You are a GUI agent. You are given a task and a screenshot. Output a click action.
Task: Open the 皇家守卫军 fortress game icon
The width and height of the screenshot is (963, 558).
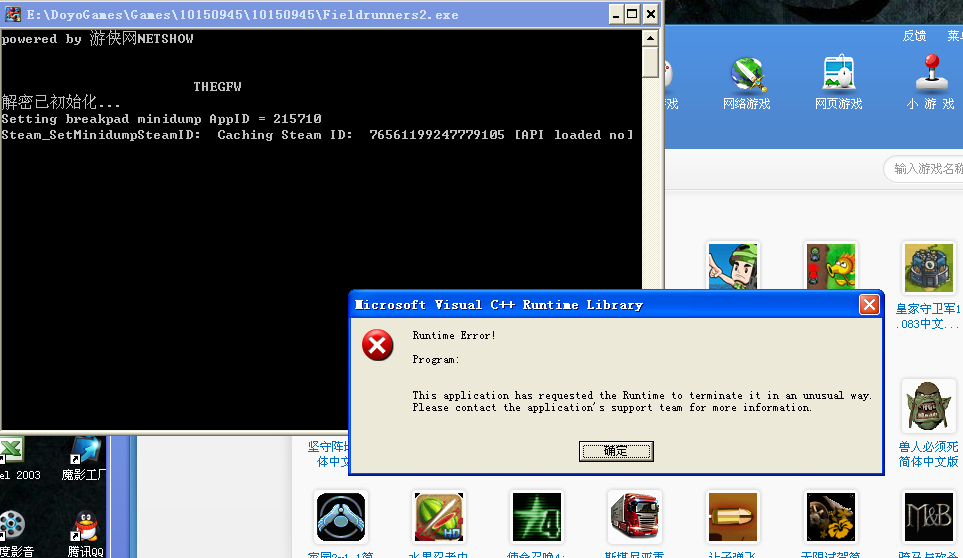click(929, 268)
